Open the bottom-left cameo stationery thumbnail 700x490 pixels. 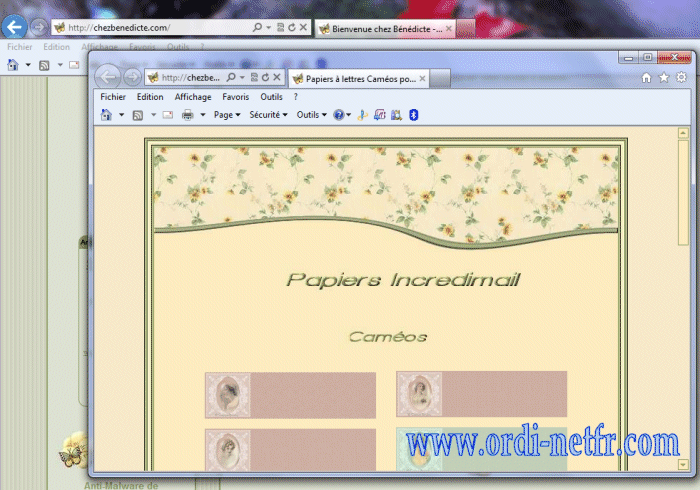coord(290,450)
